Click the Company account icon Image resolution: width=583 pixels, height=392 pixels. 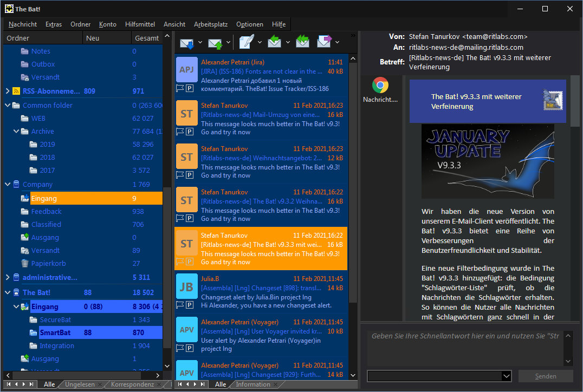coord(16,184)
